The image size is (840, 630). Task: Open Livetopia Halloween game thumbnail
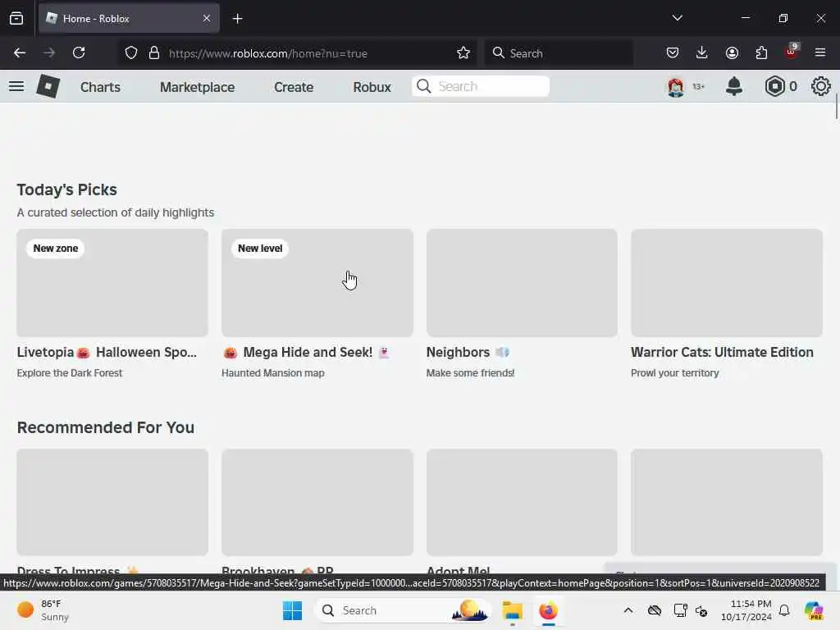coord(112,283)
